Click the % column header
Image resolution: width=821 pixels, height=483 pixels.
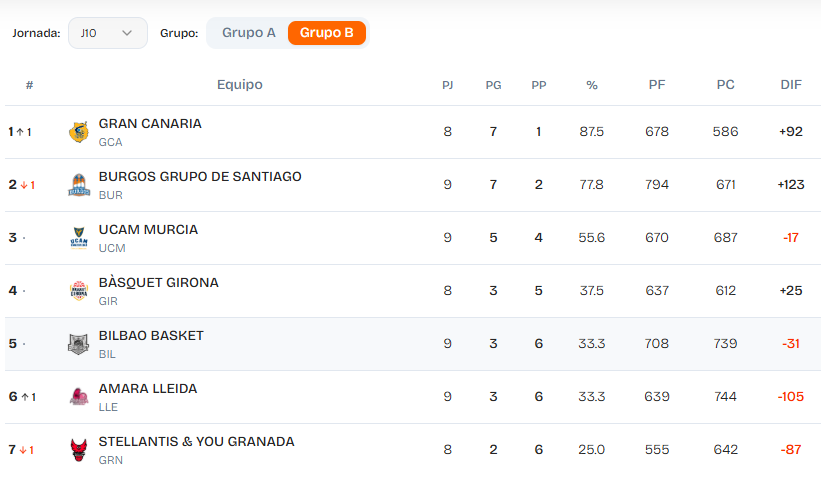click(592, 85)
